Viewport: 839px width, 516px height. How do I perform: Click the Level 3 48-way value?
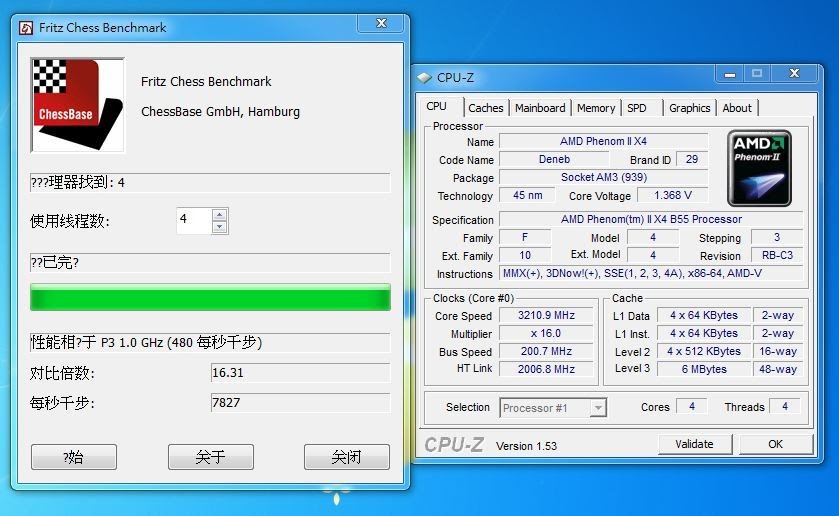[x=778, y=369]
